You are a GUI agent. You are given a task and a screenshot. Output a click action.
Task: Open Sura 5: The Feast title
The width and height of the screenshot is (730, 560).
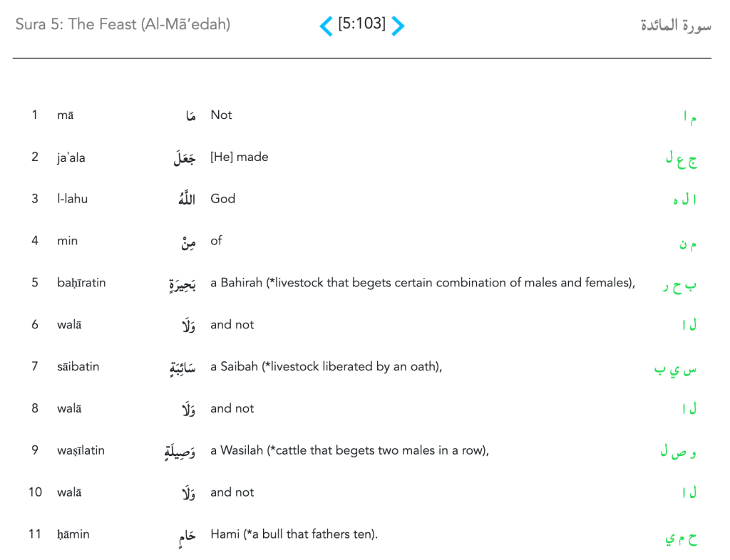tap(123, 25)
